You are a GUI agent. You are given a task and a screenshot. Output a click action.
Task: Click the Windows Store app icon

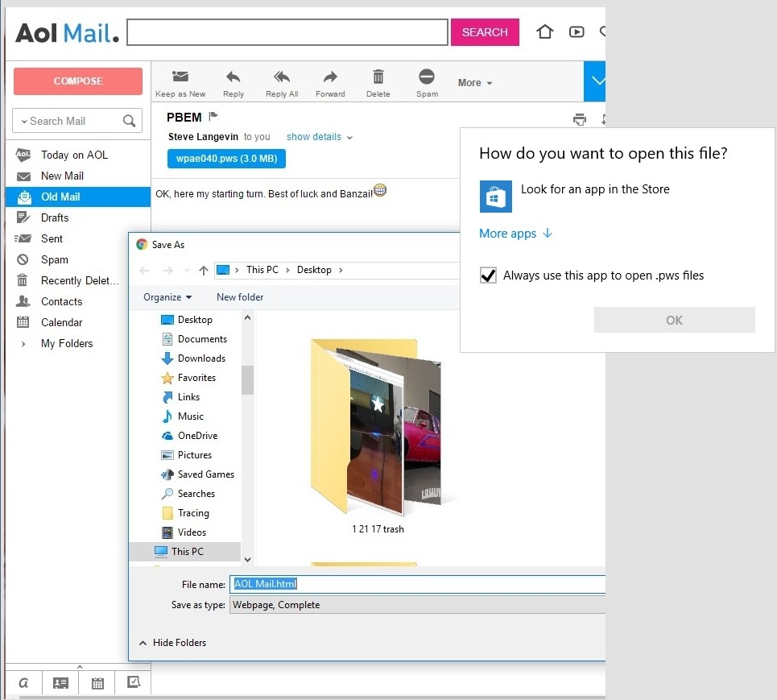point(495,197)
